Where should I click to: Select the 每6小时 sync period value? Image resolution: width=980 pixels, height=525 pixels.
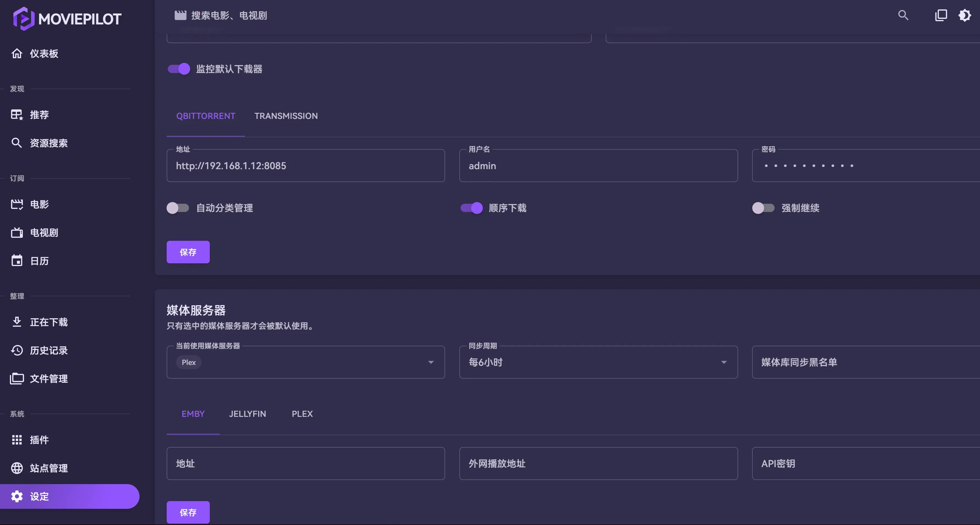(x=485, y=362)
